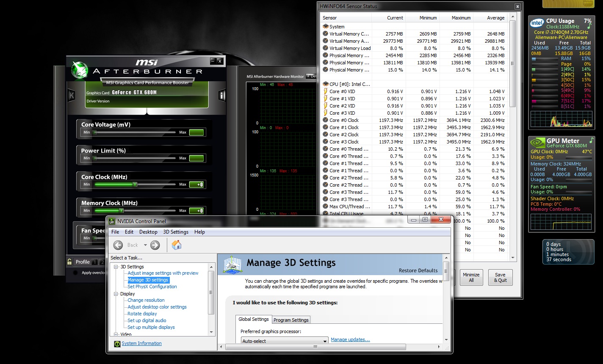
Task: Click the Manage updates link
Action: coord(350,339)
